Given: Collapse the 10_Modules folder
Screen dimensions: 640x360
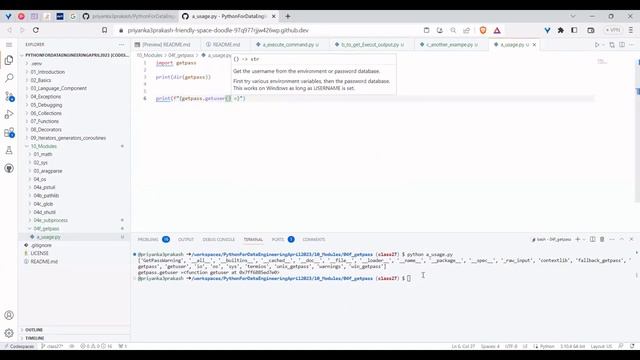Looking at the screenshot, I should coord(44,146).
